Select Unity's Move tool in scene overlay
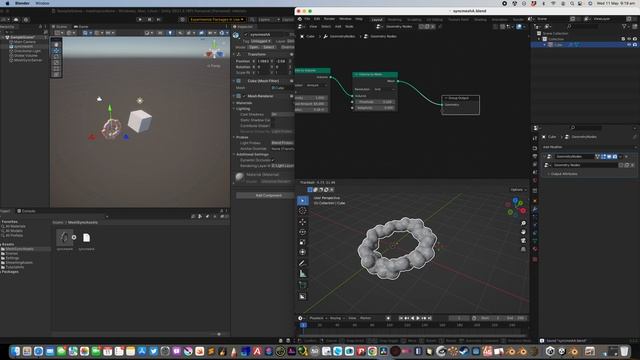This screenshot has height=360, width=640. click(57, 51)
